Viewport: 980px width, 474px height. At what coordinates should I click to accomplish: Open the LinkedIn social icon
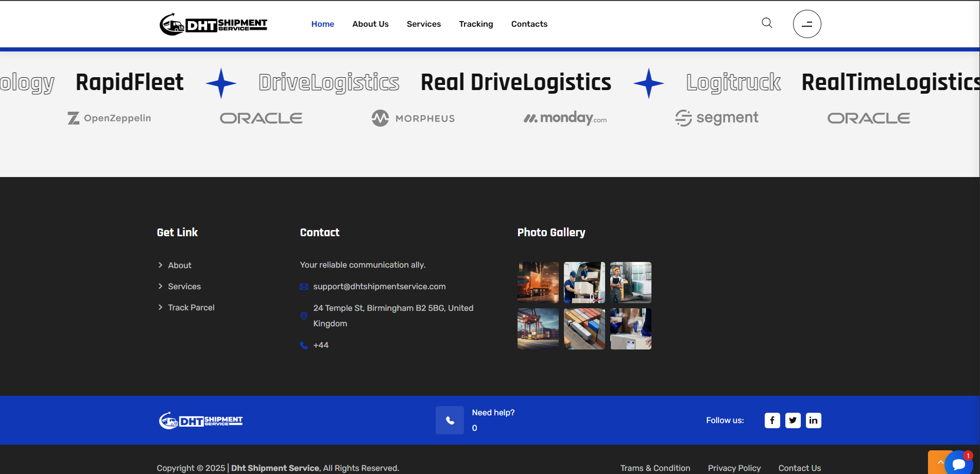(813, 420)
